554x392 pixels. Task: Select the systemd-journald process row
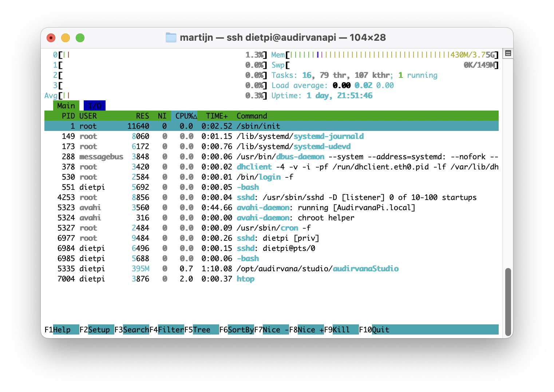[x=272, y=136]
